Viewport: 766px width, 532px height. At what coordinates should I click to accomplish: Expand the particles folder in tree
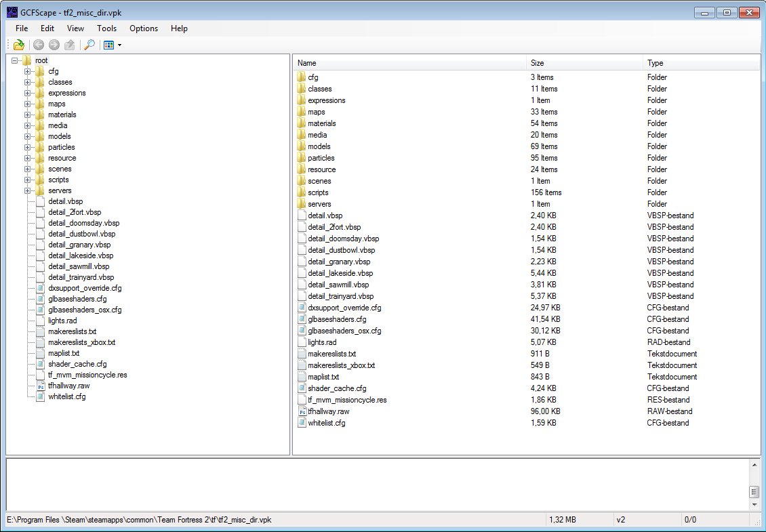27,147
